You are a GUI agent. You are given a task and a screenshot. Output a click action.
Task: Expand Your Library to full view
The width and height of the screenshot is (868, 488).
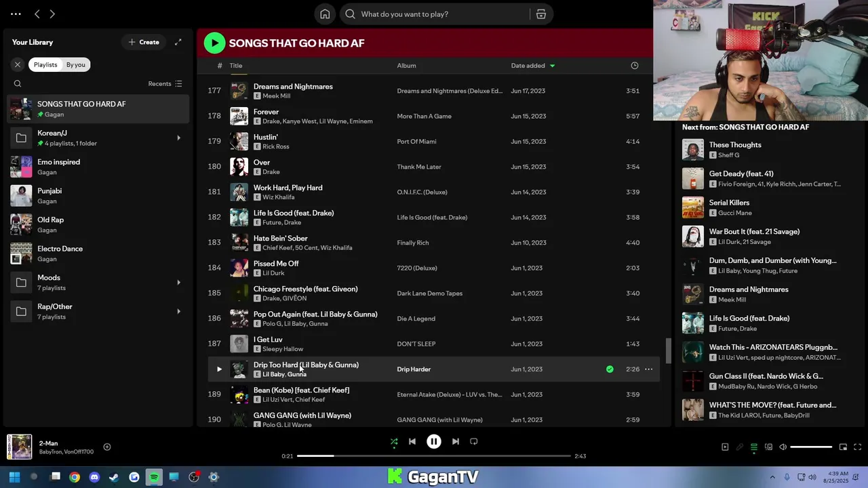178,42
